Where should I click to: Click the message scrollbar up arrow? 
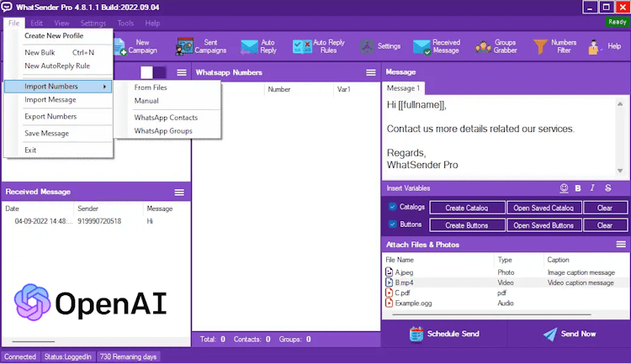[620, 104]
